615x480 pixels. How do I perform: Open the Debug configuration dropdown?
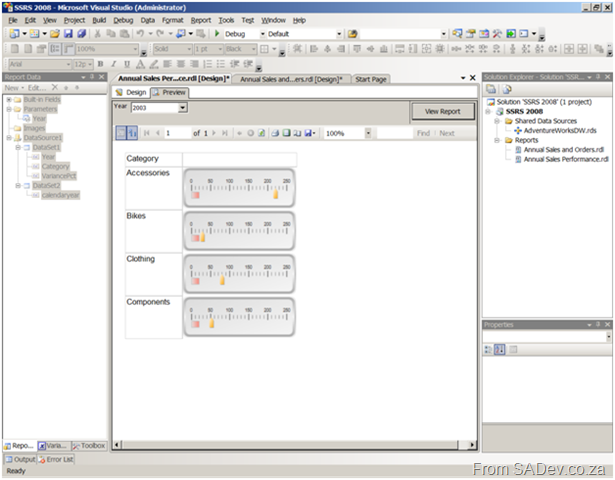262,34
